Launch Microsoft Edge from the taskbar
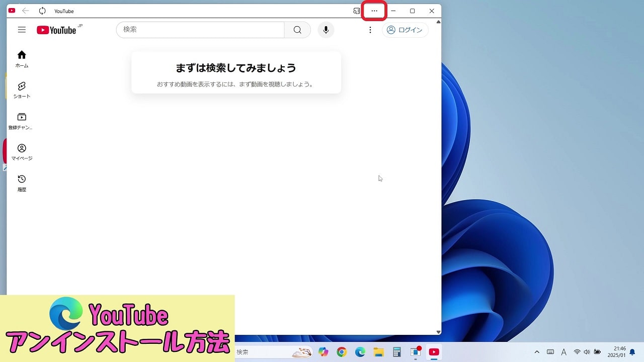 pyautogui.click(x=360, y=352)
